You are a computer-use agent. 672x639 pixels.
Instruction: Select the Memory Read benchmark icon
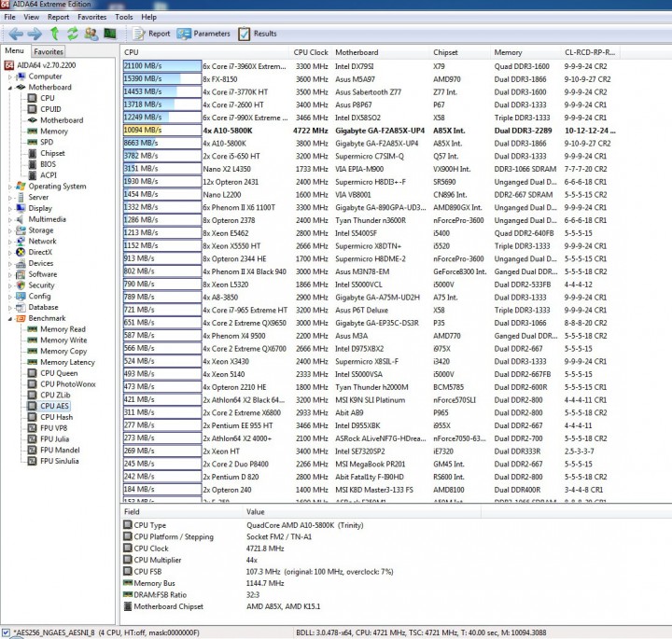click(x=32, y=329)
